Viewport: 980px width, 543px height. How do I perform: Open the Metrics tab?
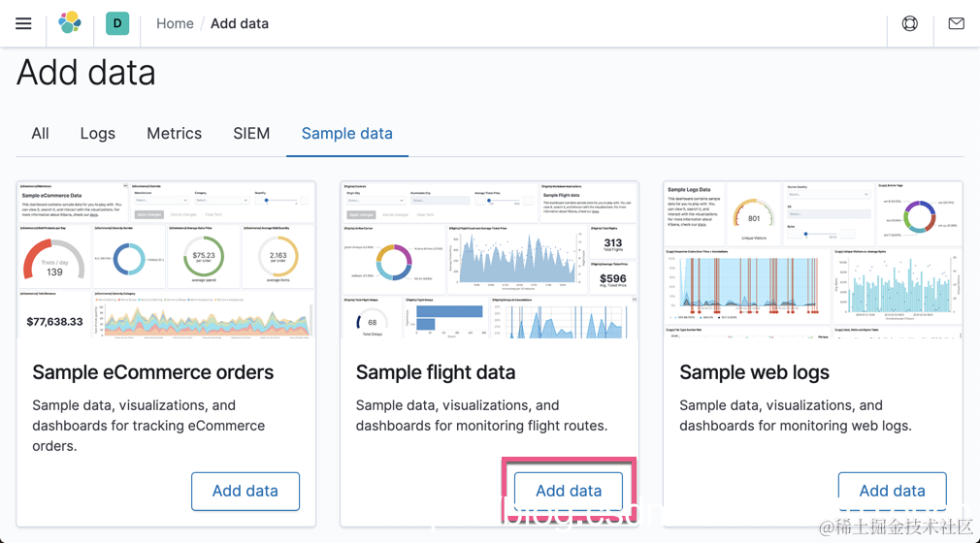click(174, 134)
